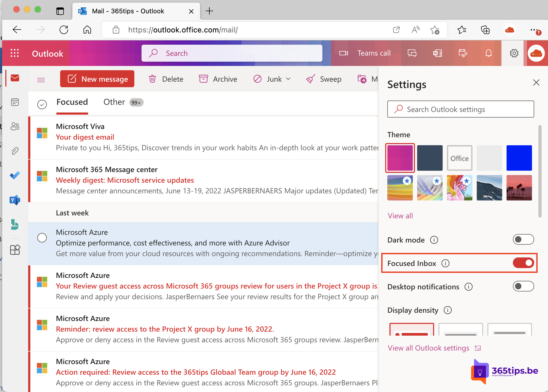Toggle the Desktop notifications switch
The image size is (548, 392).
522,286
